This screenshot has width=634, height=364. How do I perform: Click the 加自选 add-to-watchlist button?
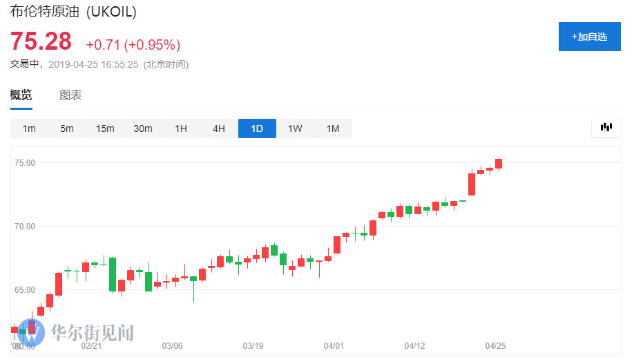point(589,37)
